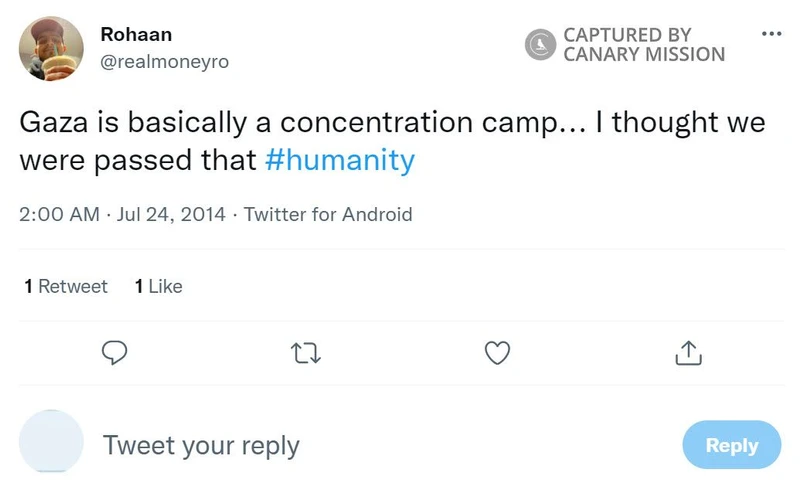Click the reply speech bubble icon
Viewport: 800px width, 493px height.
click(x=116, y=352)
